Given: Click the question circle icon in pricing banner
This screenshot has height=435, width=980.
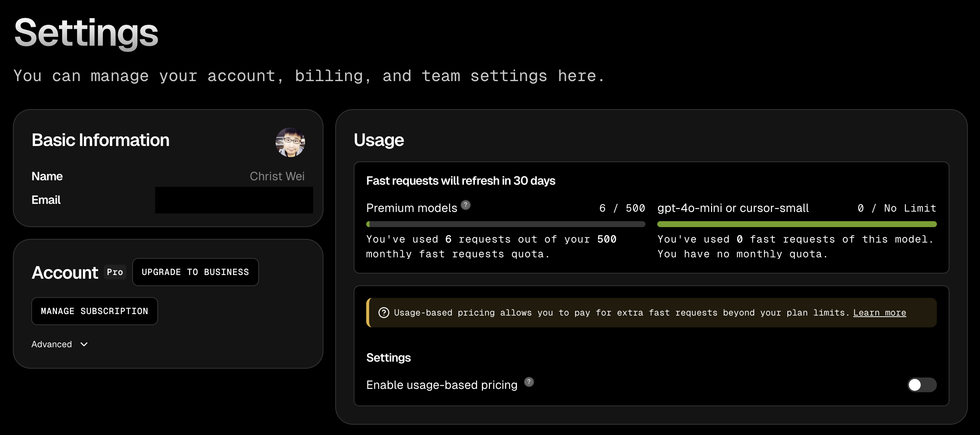Looking at the screenshot, I should point(384,313).
